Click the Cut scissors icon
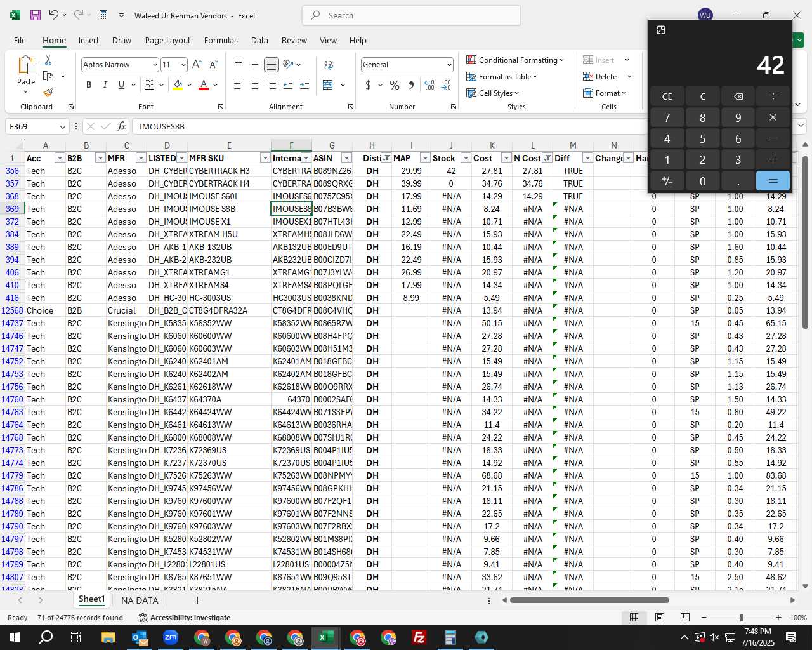 click(x=48, y=60)
